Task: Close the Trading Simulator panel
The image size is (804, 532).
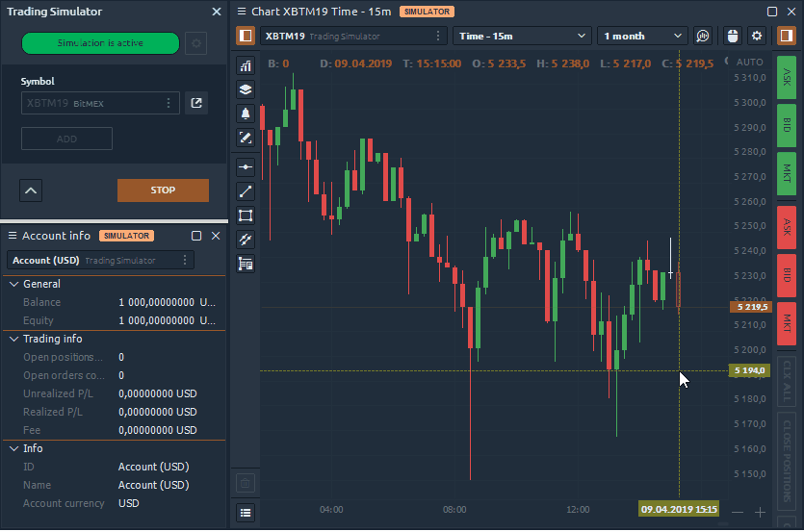Action: click(217, 12)
